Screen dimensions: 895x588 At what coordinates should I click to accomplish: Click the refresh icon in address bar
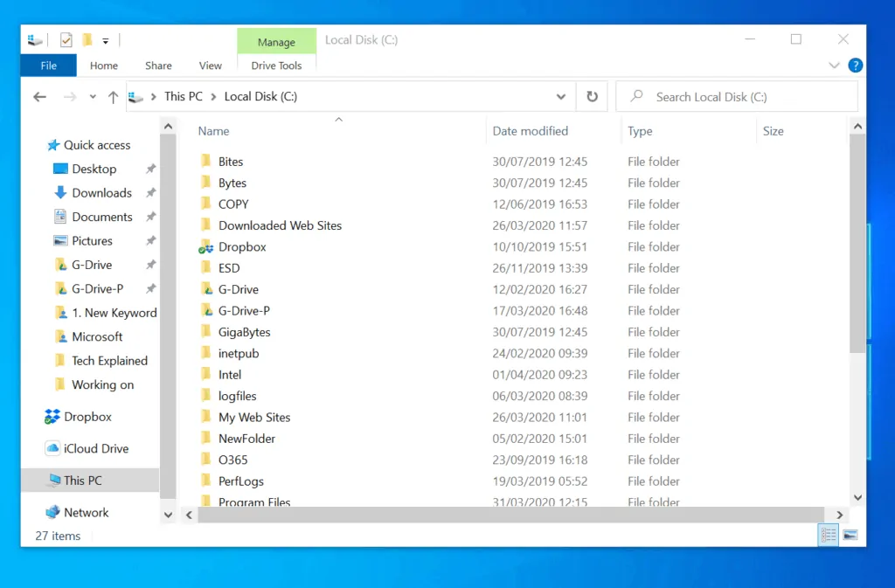[592, 96]
